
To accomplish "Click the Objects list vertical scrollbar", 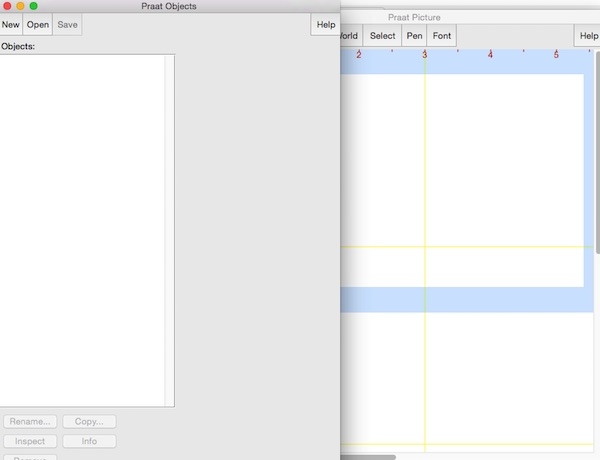I will click(x=169, y=230).
